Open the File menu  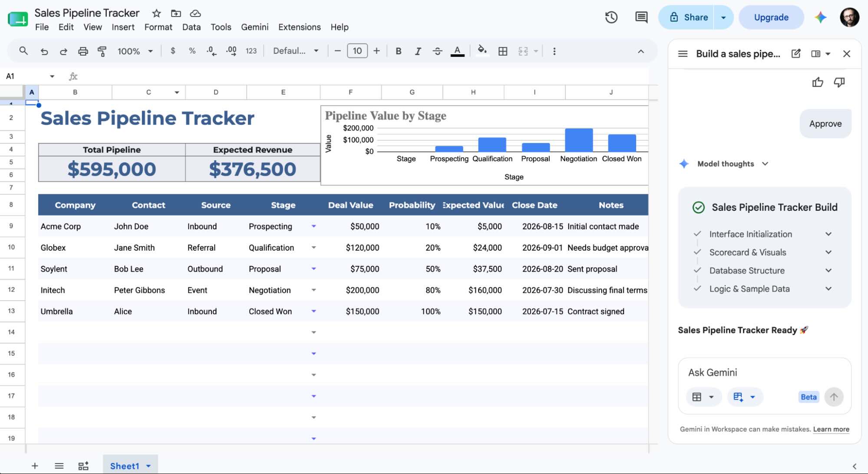42,27
